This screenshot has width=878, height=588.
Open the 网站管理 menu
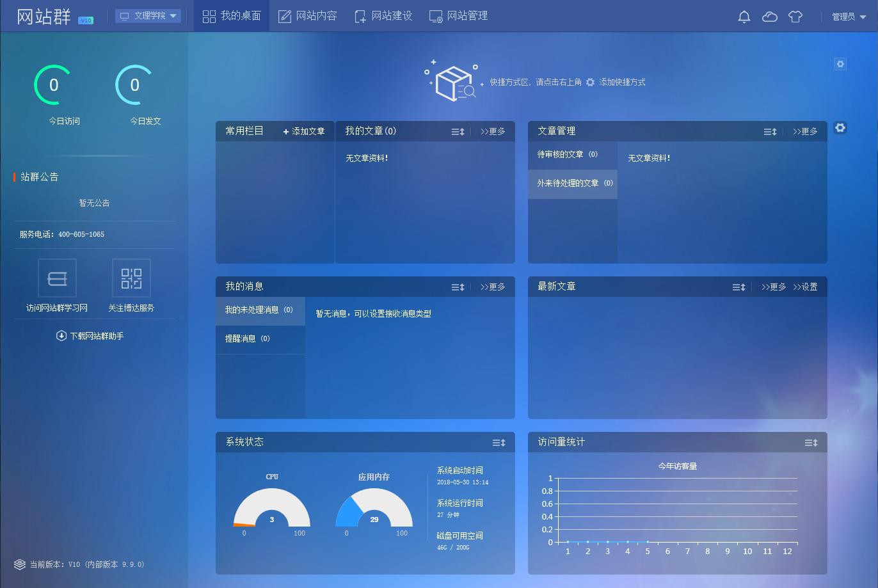(x=458, y=16)
